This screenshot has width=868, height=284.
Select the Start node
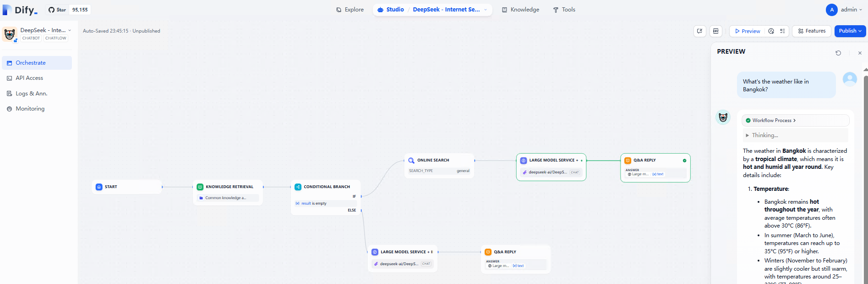click(x=127, y=187)
